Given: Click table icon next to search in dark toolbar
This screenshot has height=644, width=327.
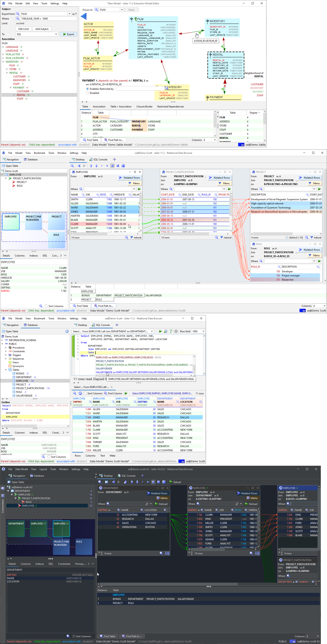Looking at the screenshot, I should click(x=106, y=482).
